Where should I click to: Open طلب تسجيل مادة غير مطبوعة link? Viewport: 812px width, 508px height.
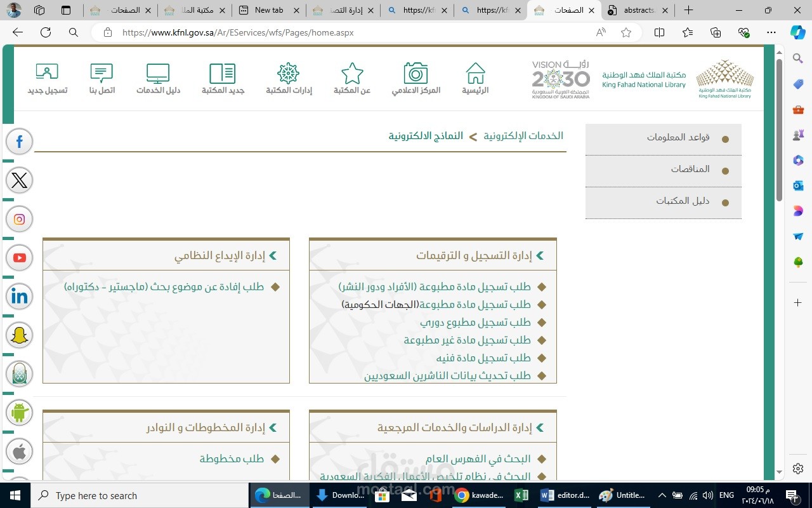(468, 340)
